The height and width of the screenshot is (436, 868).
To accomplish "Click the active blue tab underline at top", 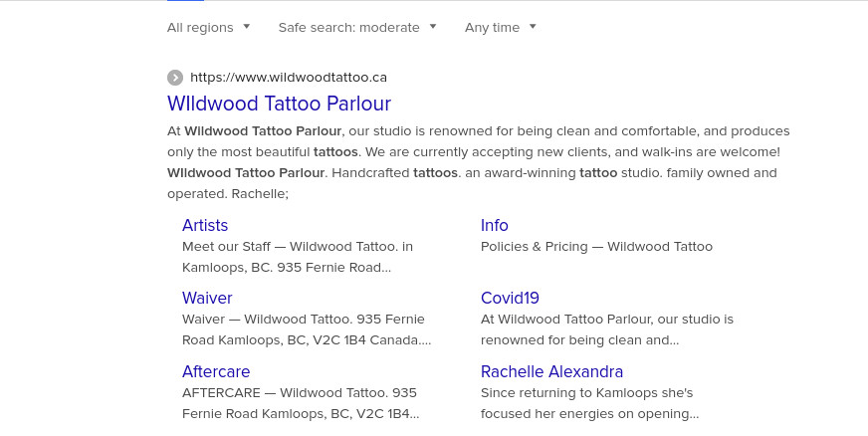I will coord(185,1).
